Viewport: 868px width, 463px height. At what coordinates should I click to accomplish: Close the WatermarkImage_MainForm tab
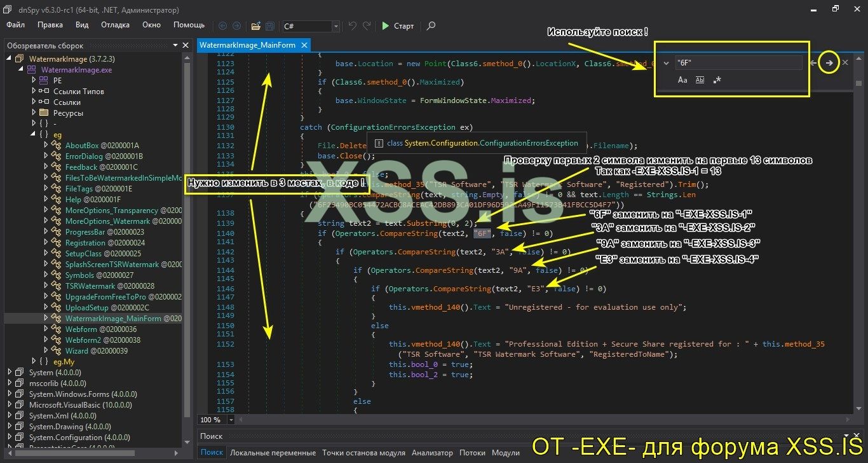pyautogui.click(x=304, y=45)
